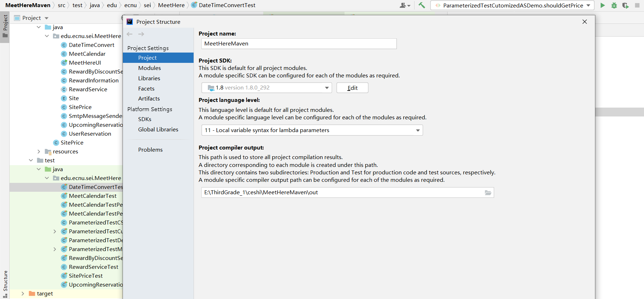
Task: Select RewardService interface in tree
Action: (88, 89)
